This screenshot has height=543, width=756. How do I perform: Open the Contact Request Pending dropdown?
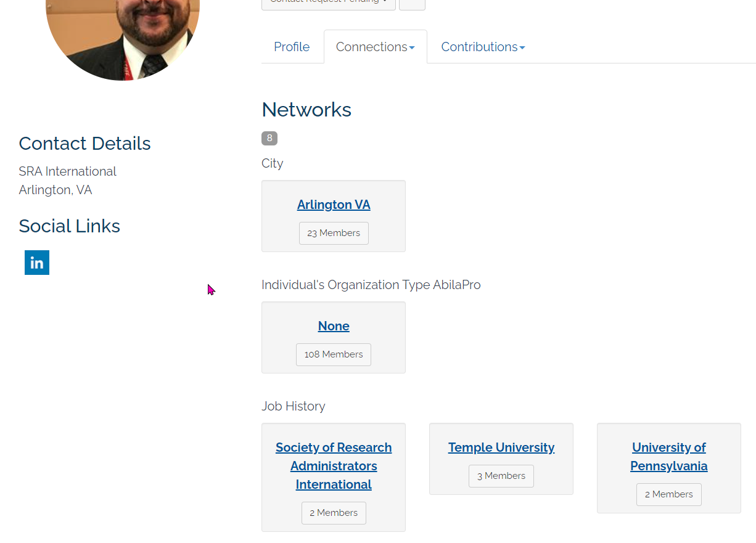point(329,3)
